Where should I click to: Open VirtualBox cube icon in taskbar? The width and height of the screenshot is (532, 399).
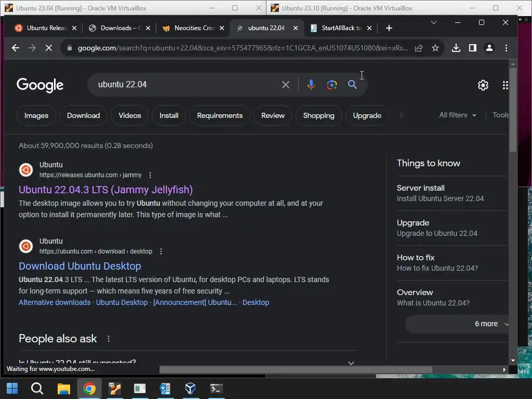190,389
